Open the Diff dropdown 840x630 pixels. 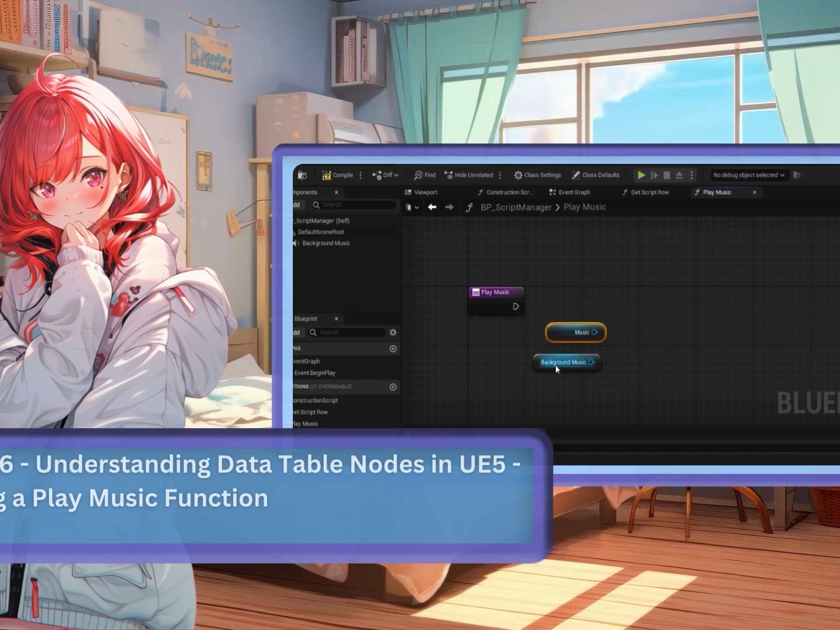tap(386, 175)
